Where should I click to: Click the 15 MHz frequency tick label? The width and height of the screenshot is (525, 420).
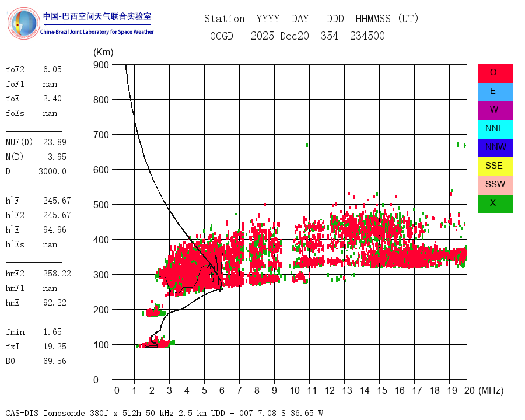pyautogui.click(x=382, y=390)
